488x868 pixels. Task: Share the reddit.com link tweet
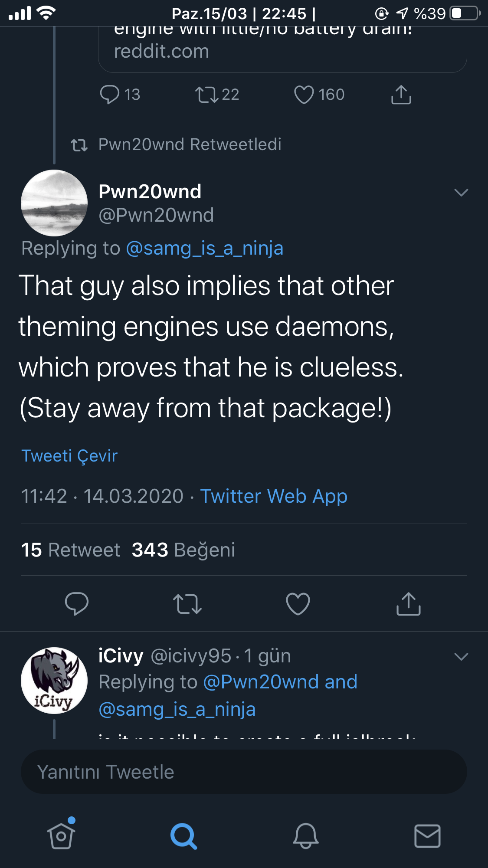pyautogui.click(x=401, y=95)
